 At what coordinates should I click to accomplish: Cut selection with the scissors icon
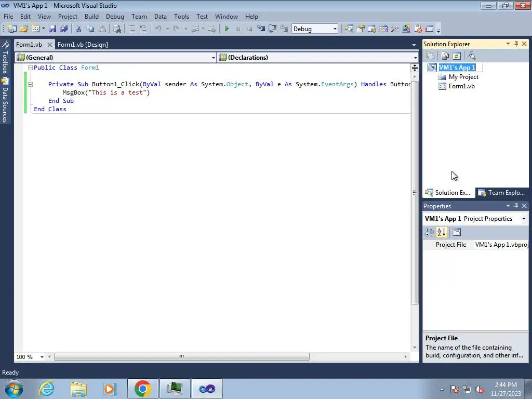coord(78,29)
